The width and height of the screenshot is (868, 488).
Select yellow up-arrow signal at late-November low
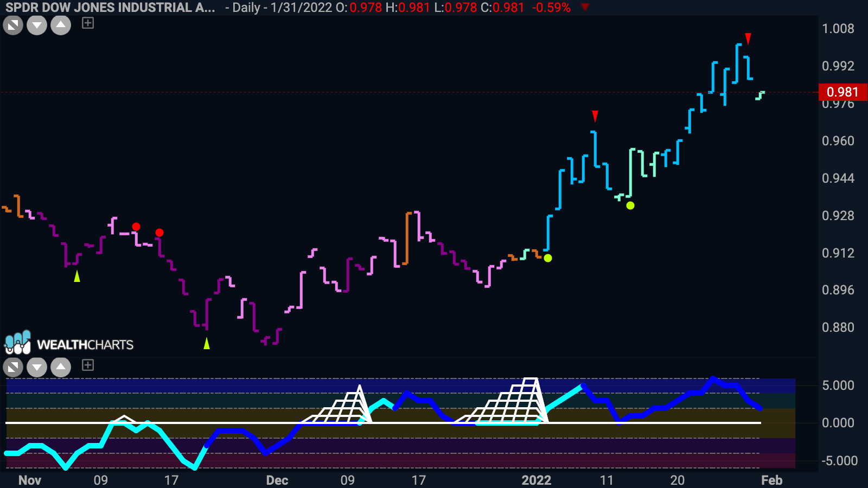(x=207, y=343)
